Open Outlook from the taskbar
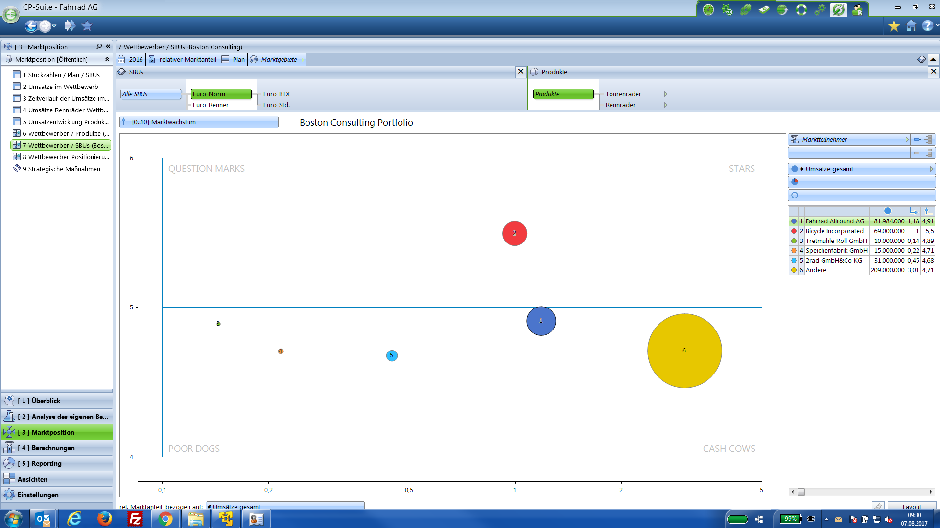940x528 pixels. tap(43, 519)
